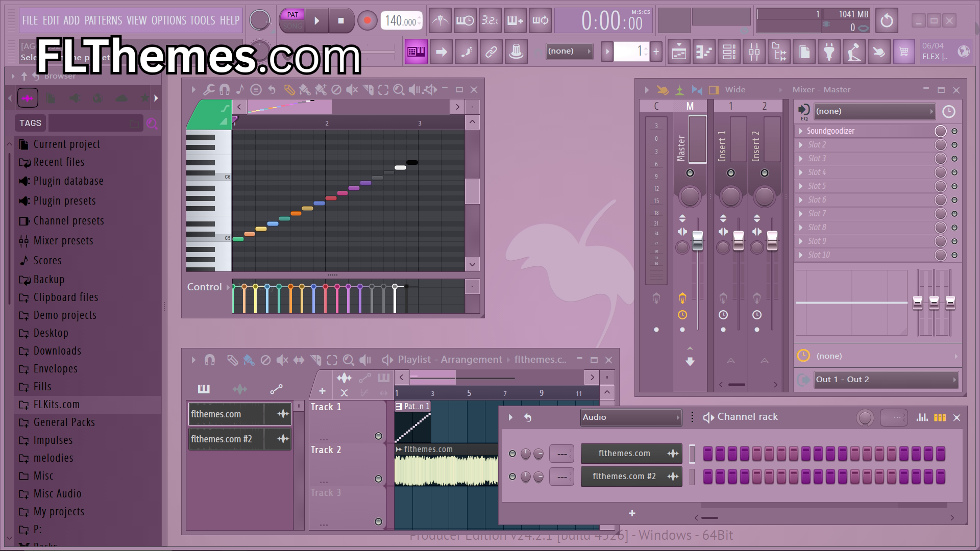Toggle the metronome icon in the transport bar

coord(440,21)
